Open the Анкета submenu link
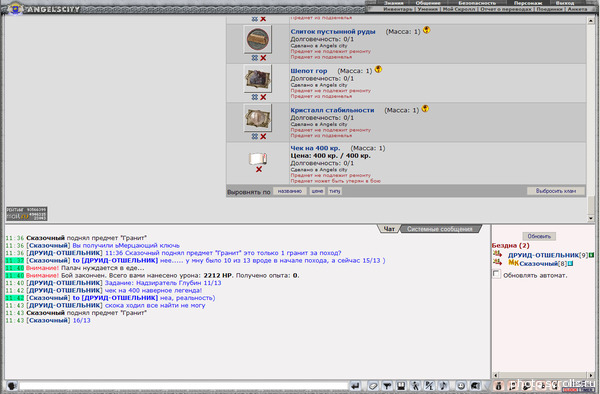The width and height of the screenshot is (600, 394). coord(577,9)
